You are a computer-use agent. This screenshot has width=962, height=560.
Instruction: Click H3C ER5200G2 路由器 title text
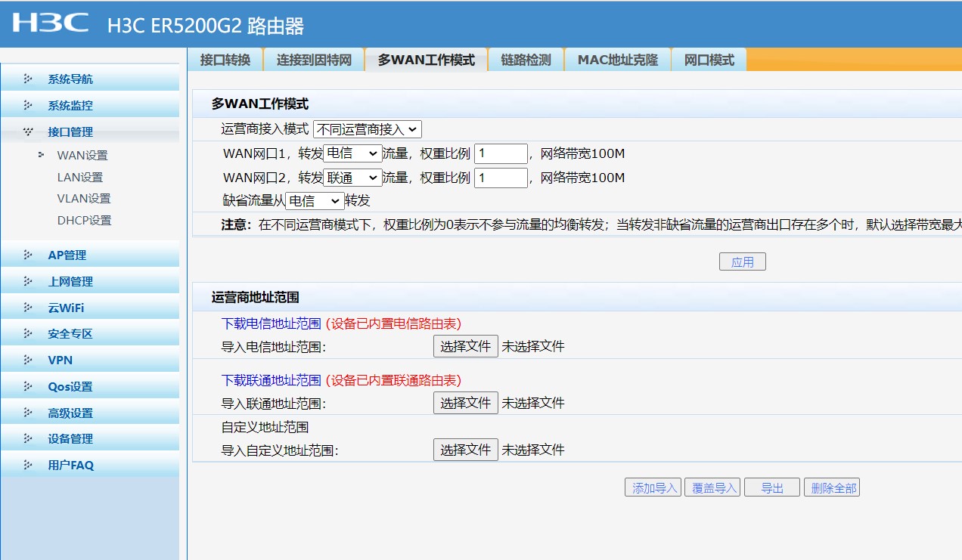click(x=206, y=26)
